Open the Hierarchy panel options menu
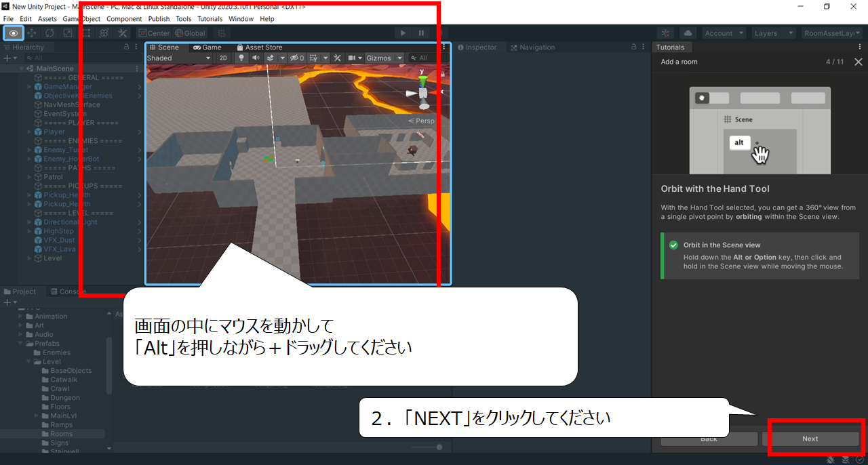Viewport: 868px width, 465px height. (138, 47)
